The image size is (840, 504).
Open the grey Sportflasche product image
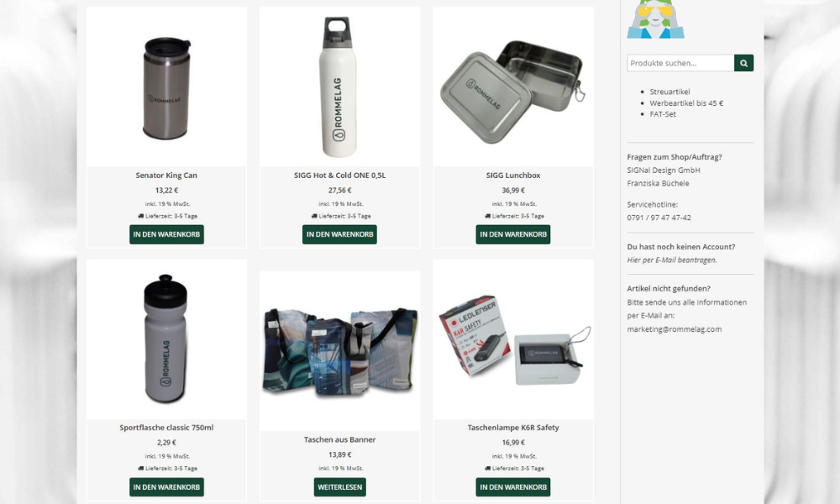[x=166, y=339]
